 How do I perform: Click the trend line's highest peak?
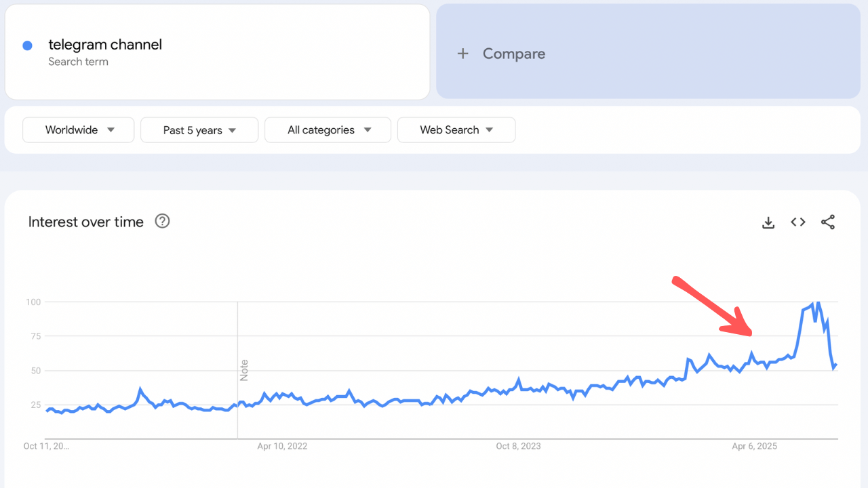[x=818, y=302]
